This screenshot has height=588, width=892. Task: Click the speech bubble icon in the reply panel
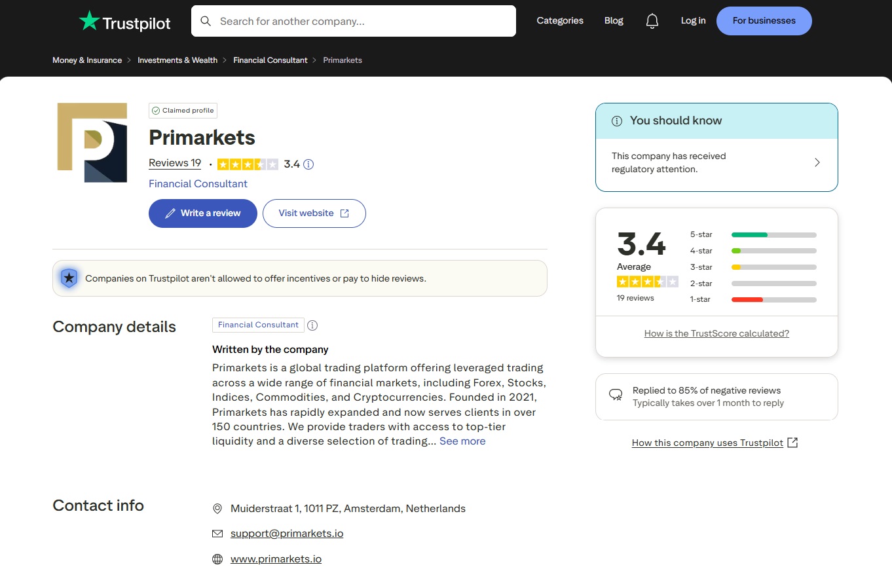point(616,395)
